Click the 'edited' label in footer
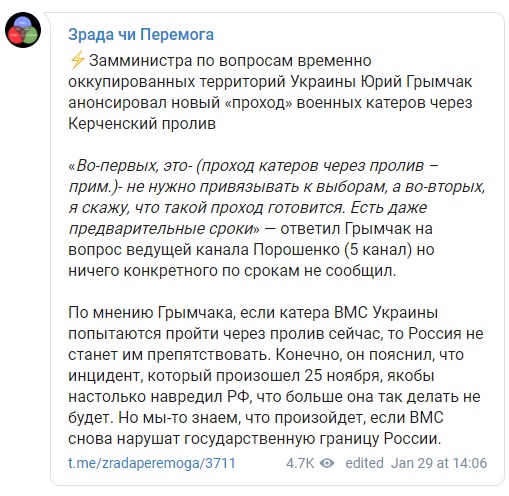Viewport: 509px width, 496px height. click(x=364, y=463)
